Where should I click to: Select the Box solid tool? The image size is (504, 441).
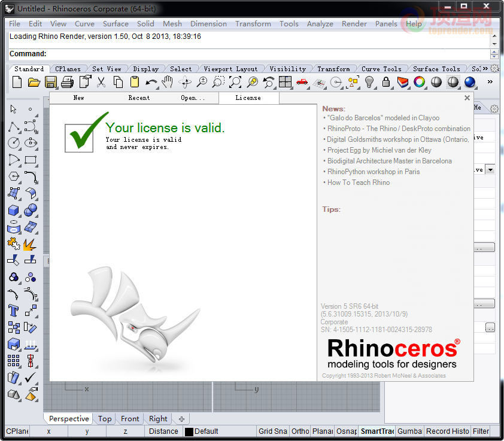pos(14,210)
